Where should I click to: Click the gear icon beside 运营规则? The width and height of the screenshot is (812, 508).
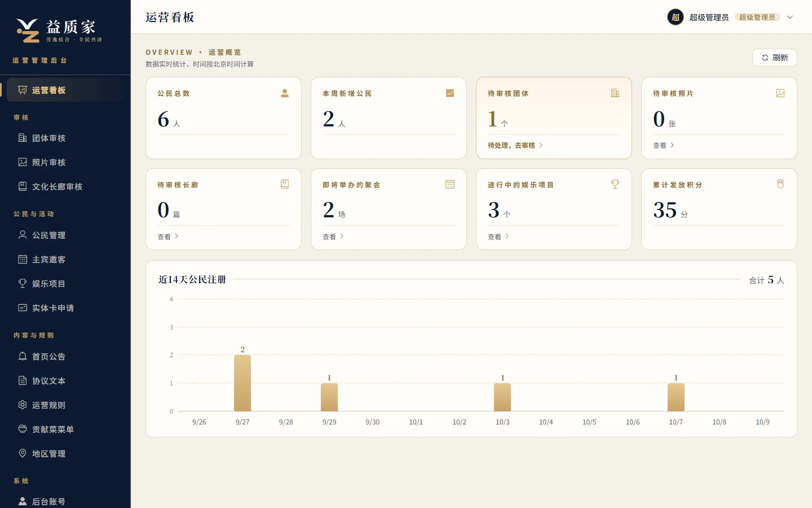point(23,405)
